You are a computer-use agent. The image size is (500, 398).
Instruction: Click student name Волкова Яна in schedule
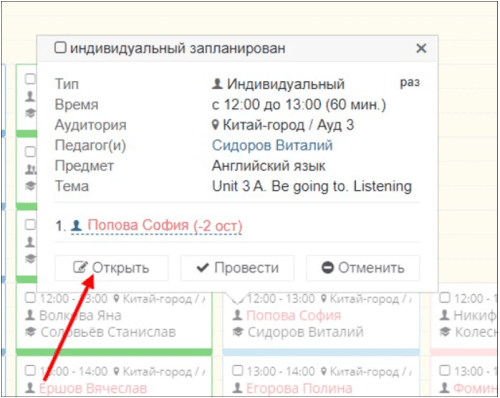point(80,316)
